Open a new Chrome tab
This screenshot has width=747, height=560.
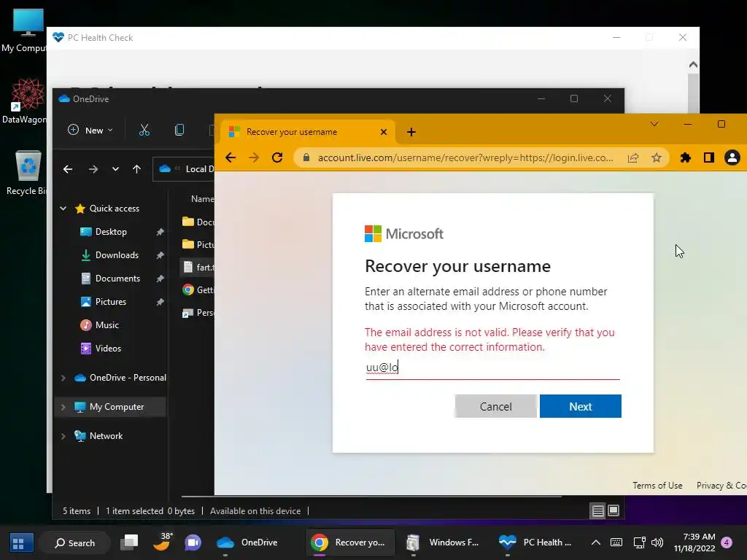[411, 132]
